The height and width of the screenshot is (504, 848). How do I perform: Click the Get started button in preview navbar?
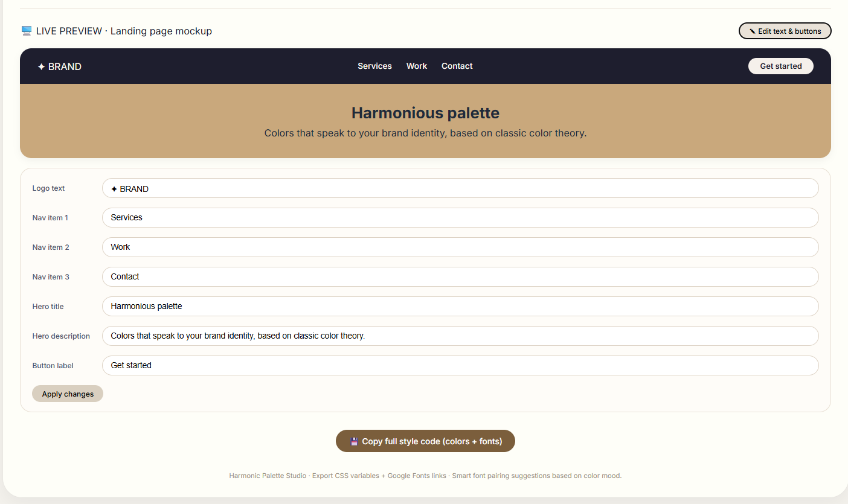point(781,66)
